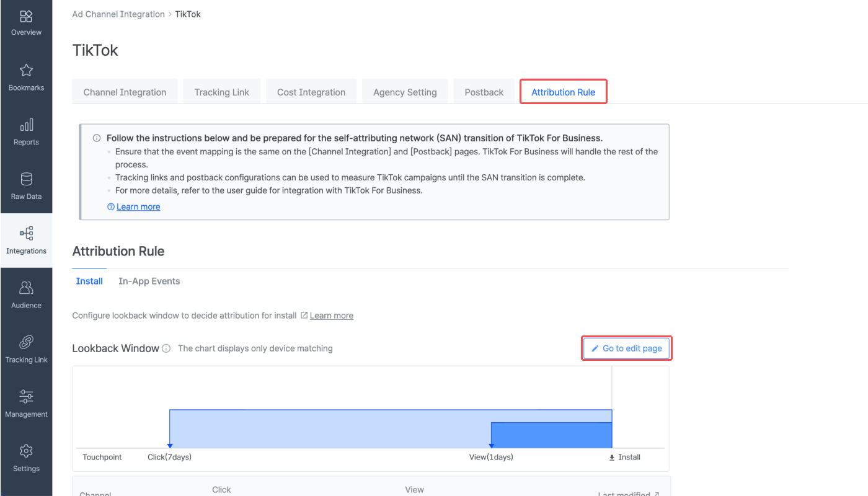Screen dimensions: 868x496
Task: Open Learn more link for install lookback
Action: pyautogui.click(x=332, y=316)
